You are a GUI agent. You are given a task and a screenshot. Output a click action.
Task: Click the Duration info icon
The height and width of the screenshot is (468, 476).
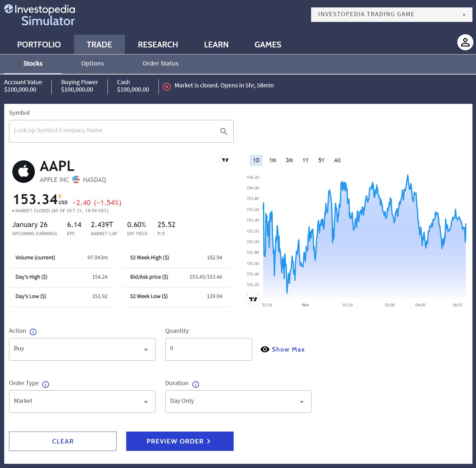[x=196, y=384]
